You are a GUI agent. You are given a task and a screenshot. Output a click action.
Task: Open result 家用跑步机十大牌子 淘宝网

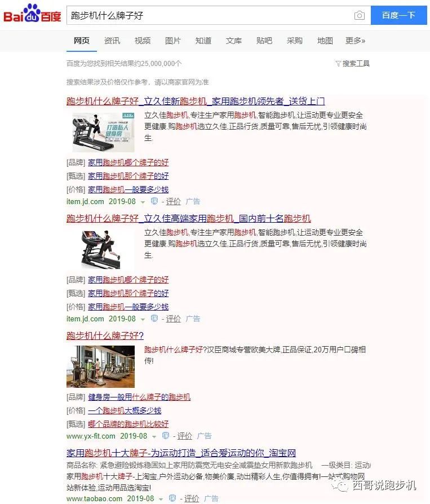point(181,453)
